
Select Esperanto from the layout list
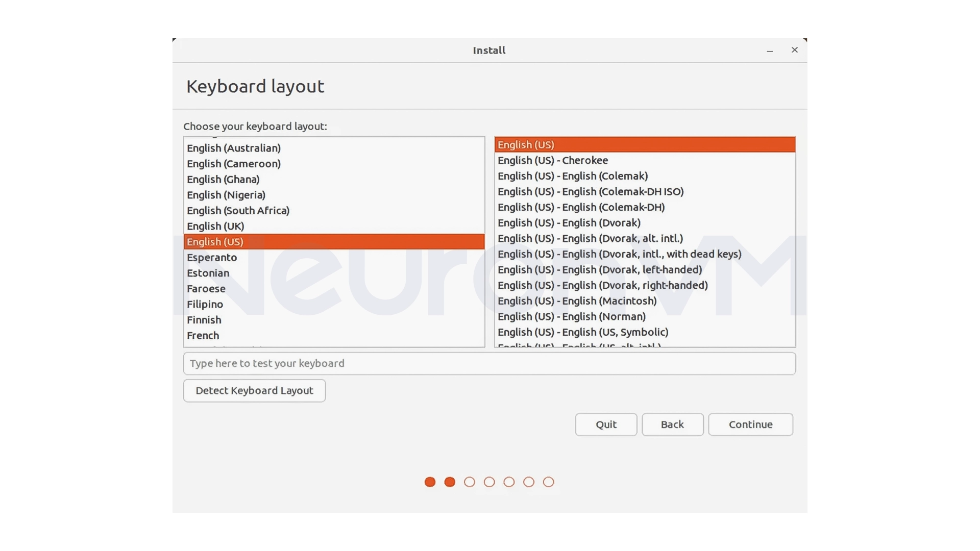pyautogui.click(x=211, y=257)
